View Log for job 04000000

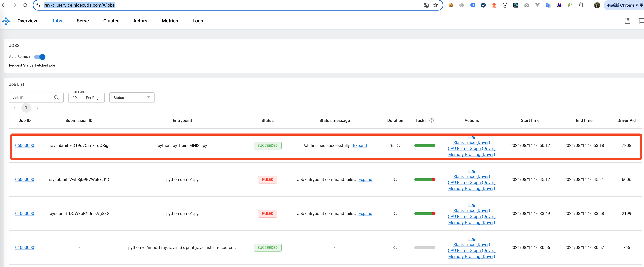(x=472, y=204)
